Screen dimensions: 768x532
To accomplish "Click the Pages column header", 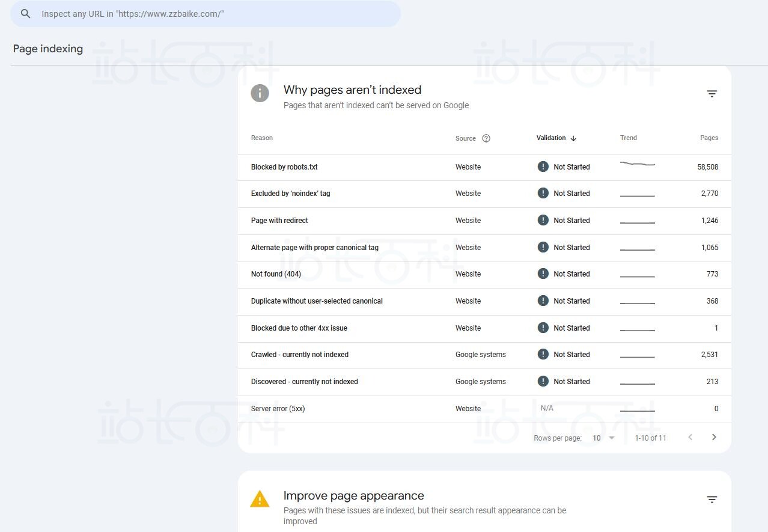I will point(709,138).
